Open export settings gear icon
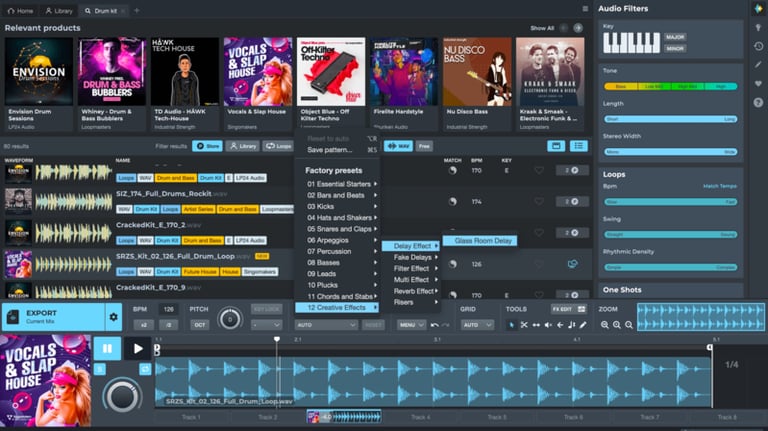Screen dimensions: 768x431 pyautogui.click(x=113, y=317)
